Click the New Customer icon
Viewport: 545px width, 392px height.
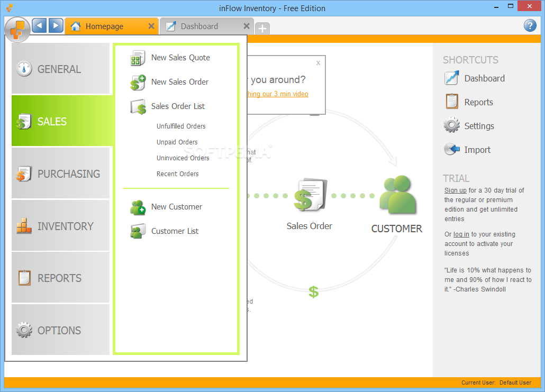point(138,207)
